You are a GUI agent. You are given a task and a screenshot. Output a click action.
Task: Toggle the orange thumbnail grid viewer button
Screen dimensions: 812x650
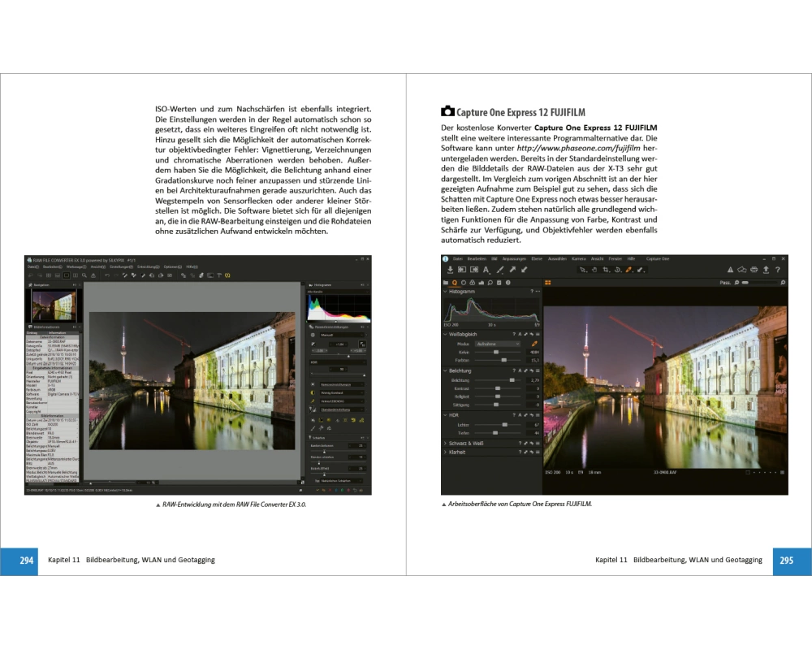[x=548, y=283]
